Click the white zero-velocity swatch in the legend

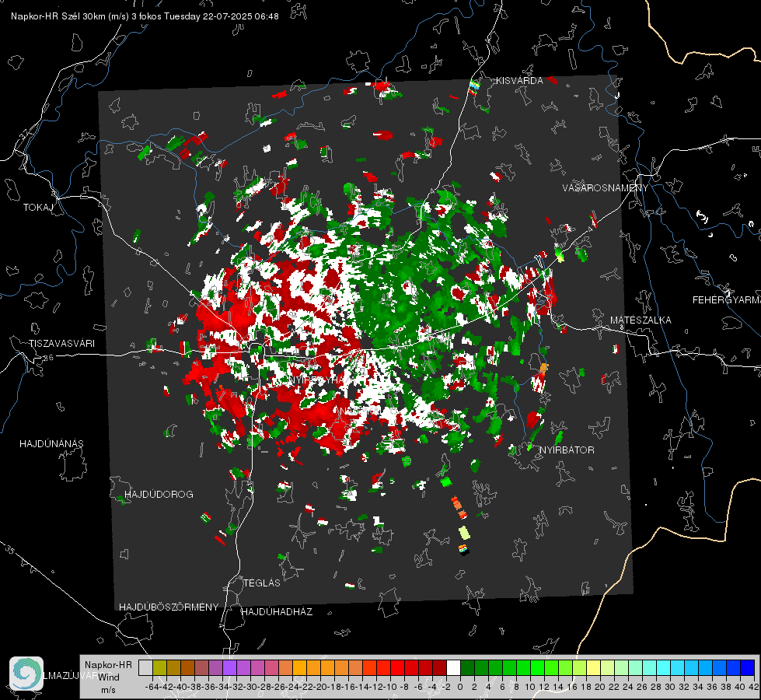(453, 667)
